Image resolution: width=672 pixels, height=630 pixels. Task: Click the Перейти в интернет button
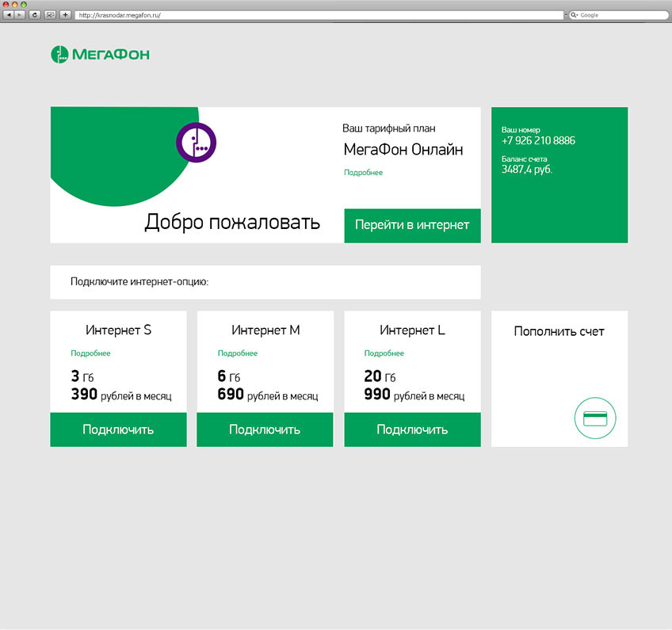coord(412,226)
